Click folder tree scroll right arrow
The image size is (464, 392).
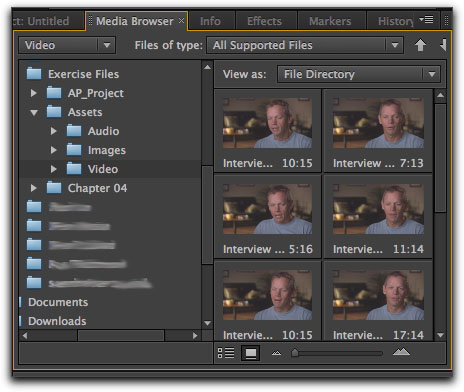coord(195,335)
